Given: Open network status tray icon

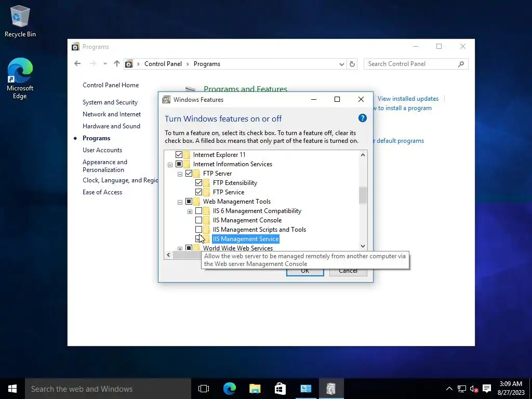Looking at the screenshot, I should [x=461, y=389].
